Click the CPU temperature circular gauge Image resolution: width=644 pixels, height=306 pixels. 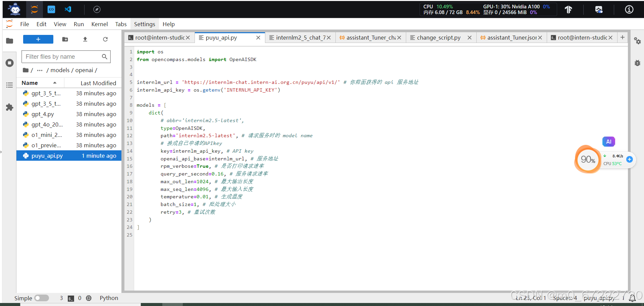click(587, 159)
